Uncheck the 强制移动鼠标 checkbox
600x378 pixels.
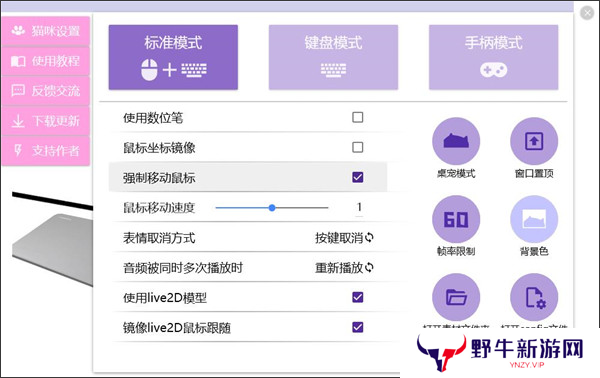tap(357, 177)
